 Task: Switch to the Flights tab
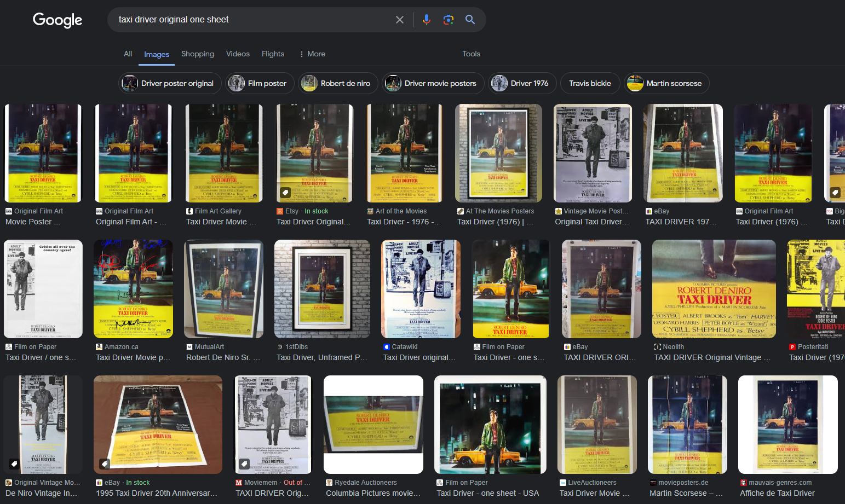[273, 54]
